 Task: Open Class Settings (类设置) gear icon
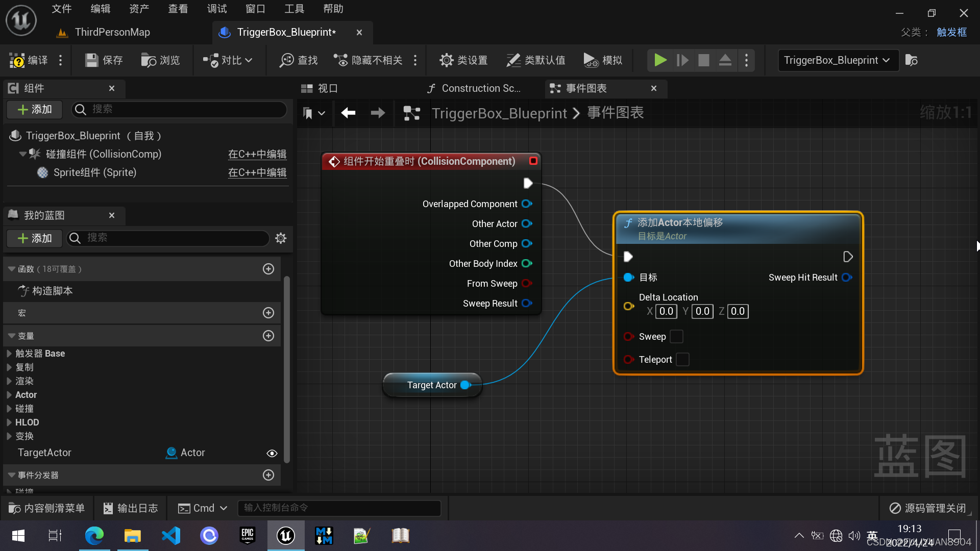446,60
